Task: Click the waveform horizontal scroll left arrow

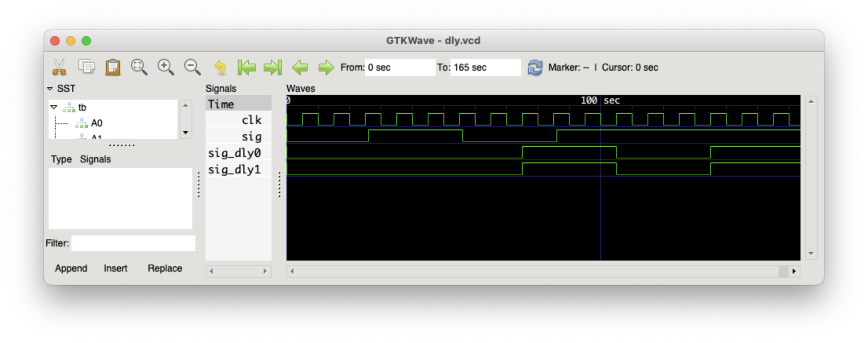Action: click(x=292, y=271)
